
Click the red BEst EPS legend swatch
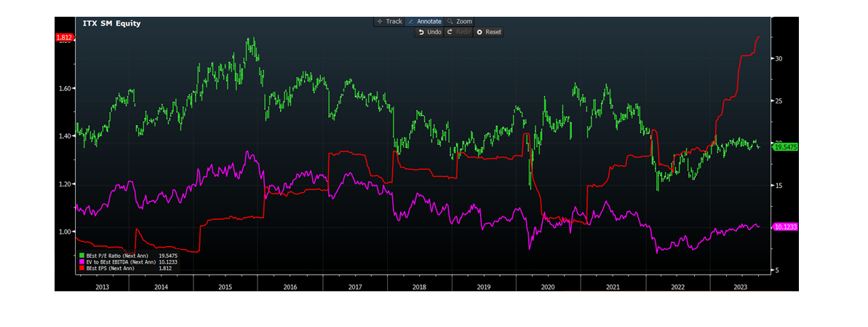(x=80, y=269)
